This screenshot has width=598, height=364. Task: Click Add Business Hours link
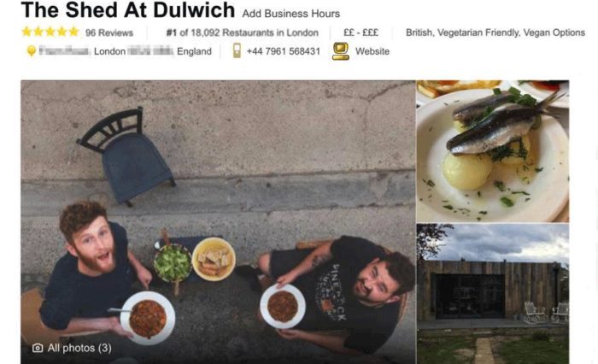pos(291,14)
